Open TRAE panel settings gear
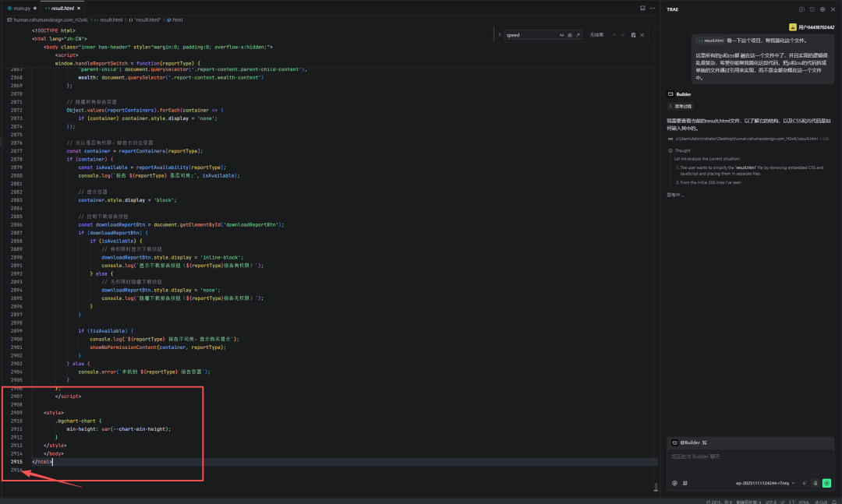Image resolution: width=842 pixels, height=504 pixels. [x=822, y=9]
